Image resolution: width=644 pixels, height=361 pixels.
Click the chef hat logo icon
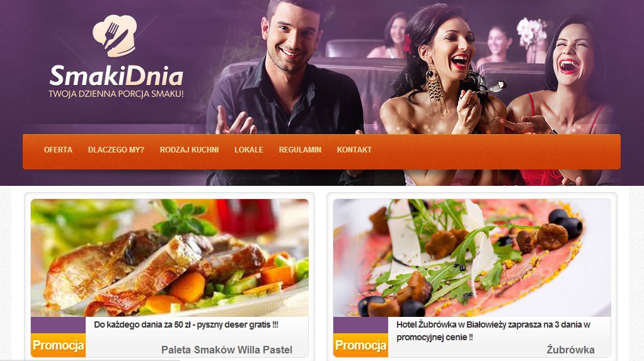pyautogui.click(x=115, y=36)
